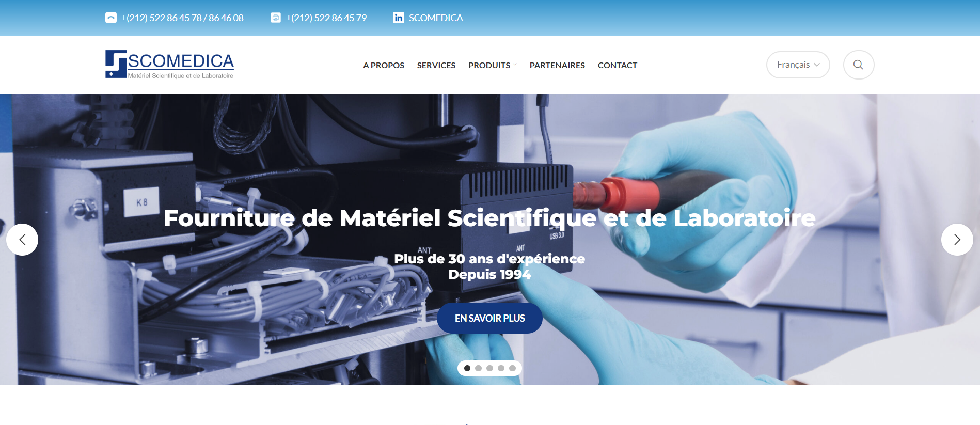Open the LinkedIn icon for SCOMEDICA
The height and width of the screenshot is (425, 980).
click(x=398, y=18)
